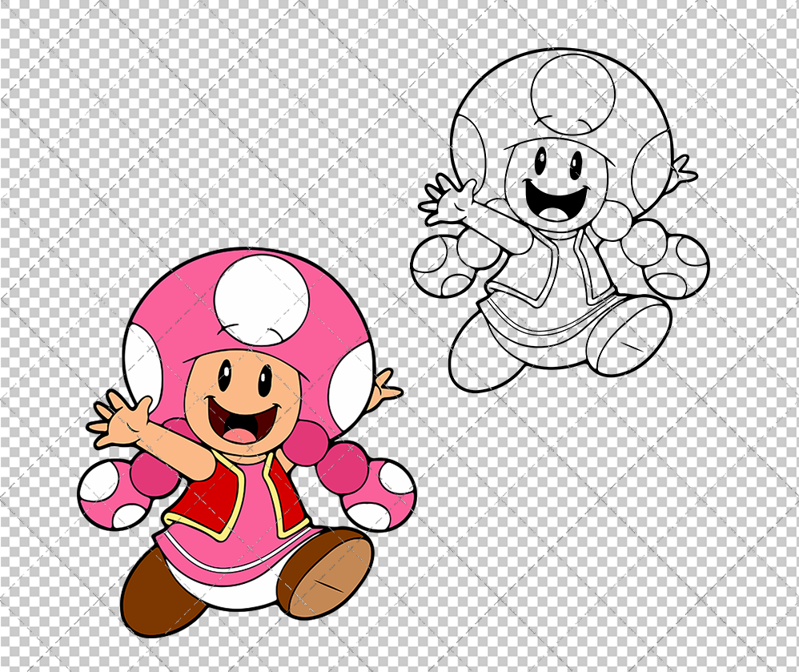Select the outline Toadette line drawing

[560, 220]
